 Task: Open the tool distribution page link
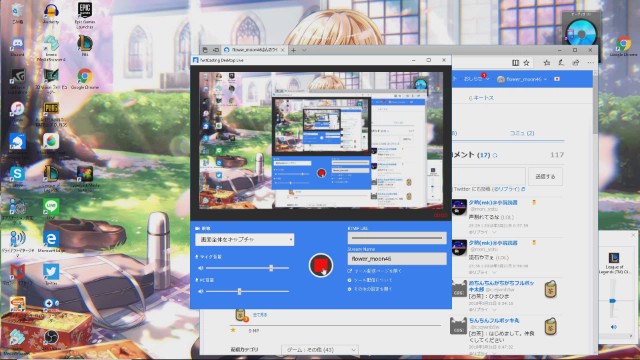(x=375, y=271)
